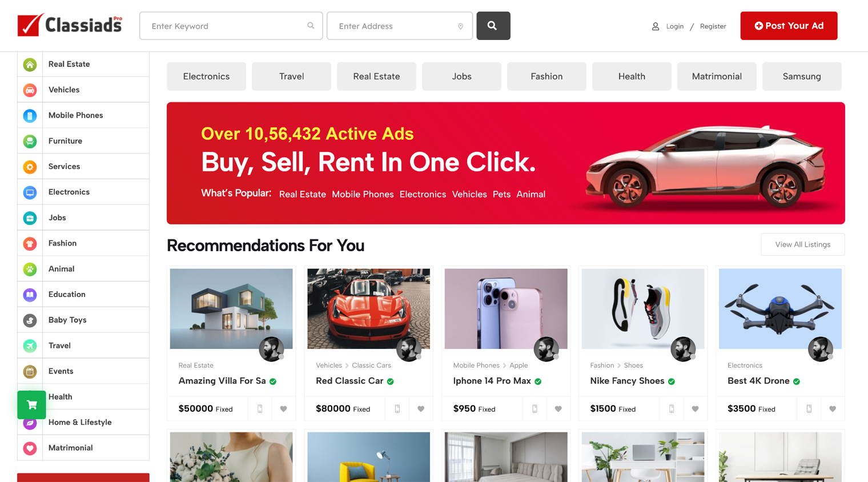Screen dimensions: 868x482
Task: Favorite the Red Classic Car listing heart
Action: click(421, 409)
